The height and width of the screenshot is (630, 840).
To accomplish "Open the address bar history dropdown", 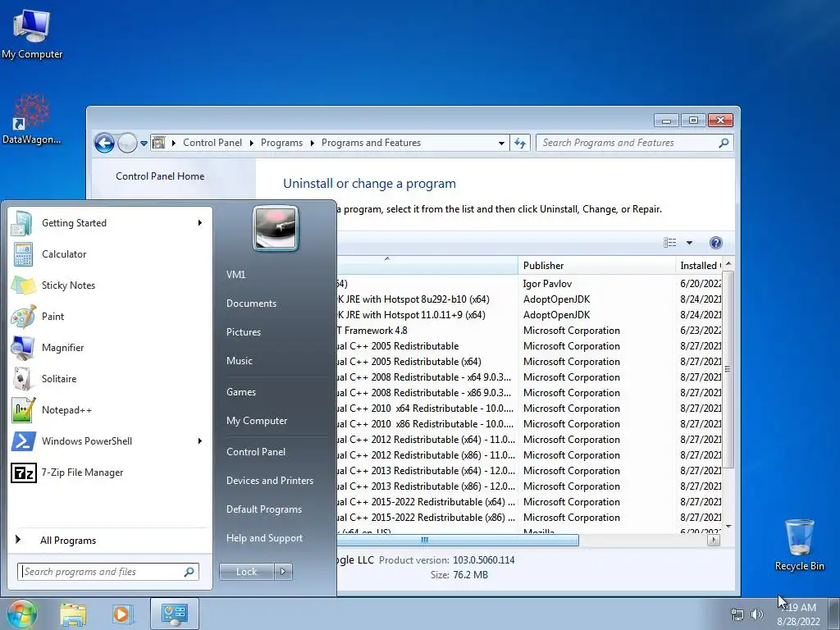I will click(501, 143).
